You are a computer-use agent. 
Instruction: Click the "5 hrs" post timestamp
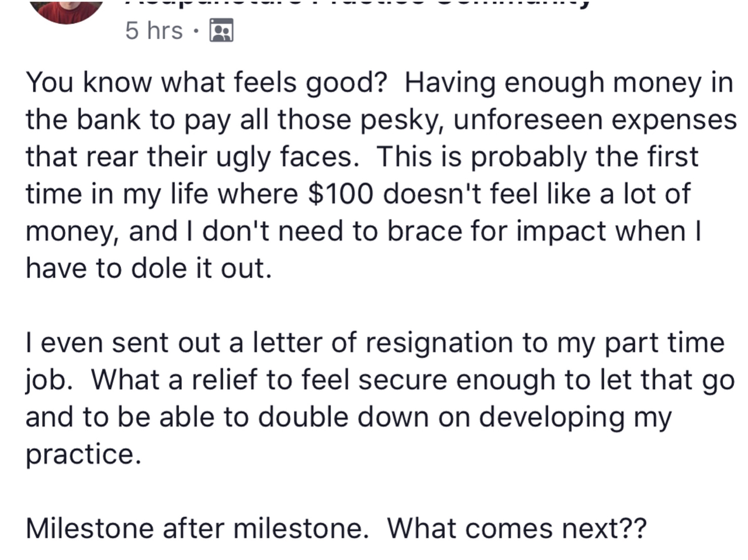pyautogui.click(x=154, y=31)
